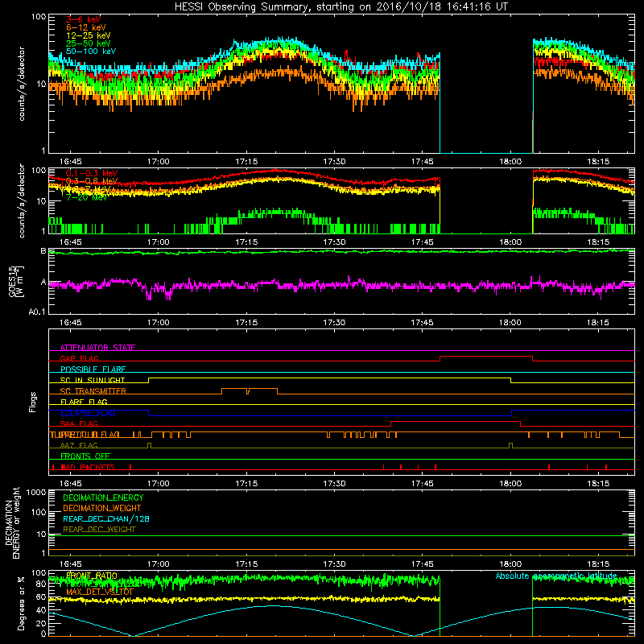Click the GOES15 axis label
Viewport: 644px width, 644px height.
pyautogui.click(x=13, y=281)
